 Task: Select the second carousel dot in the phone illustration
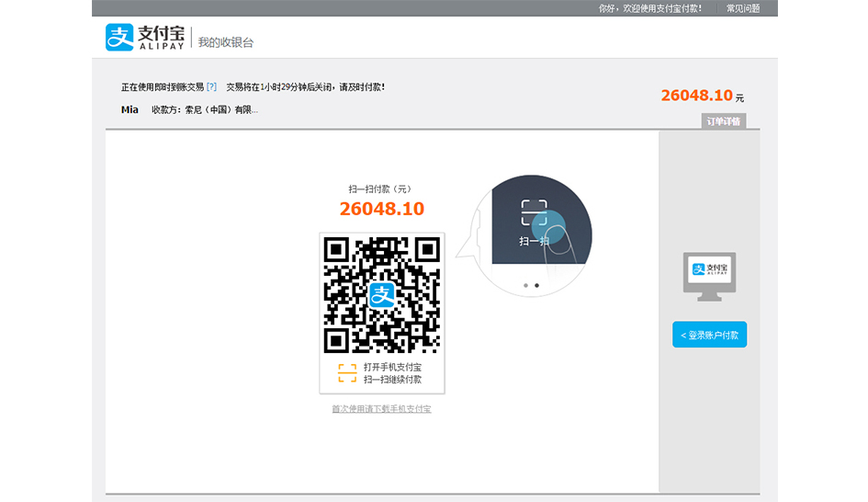537,285
